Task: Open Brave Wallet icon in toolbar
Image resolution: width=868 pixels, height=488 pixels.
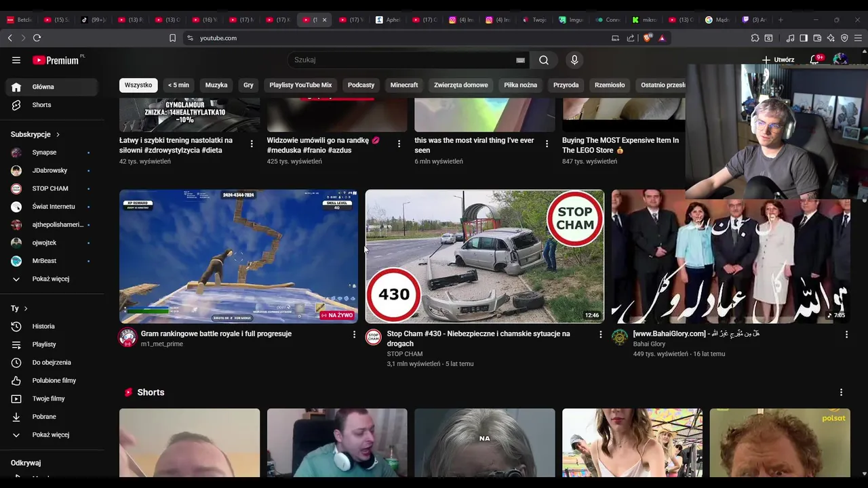Action: pos(817,38)
